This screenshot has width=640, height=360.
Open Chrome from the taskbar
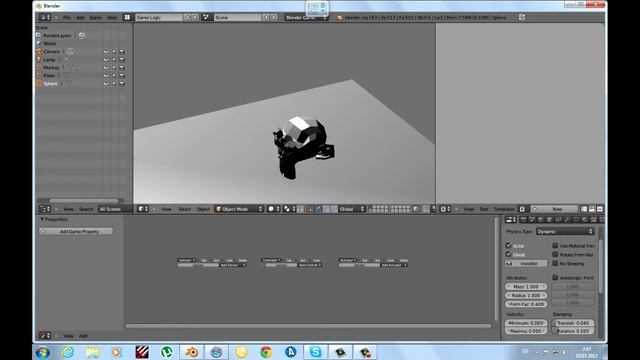(x=266, y=352)
